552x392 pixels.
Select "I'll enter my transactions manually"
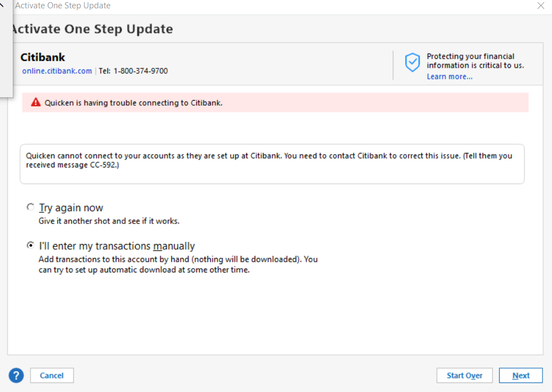tap(31, 245)
